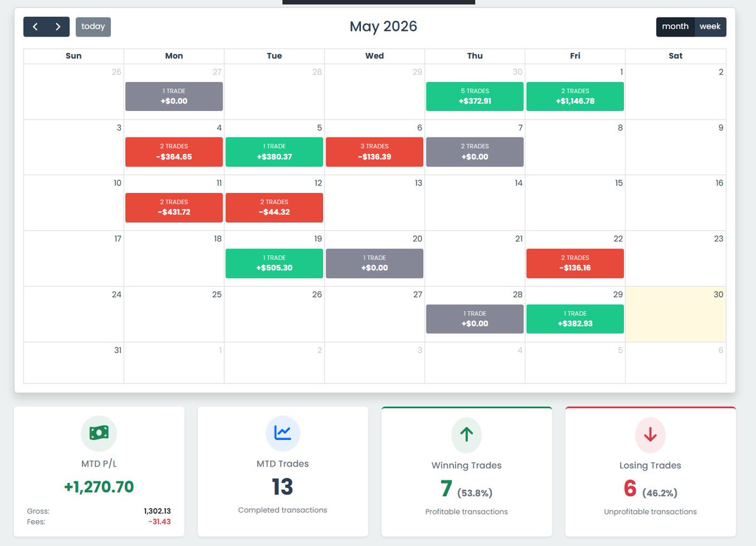This screenshot has width=756, height=546.
Task: Select day number 31 in the calendar
Action: 117,350
